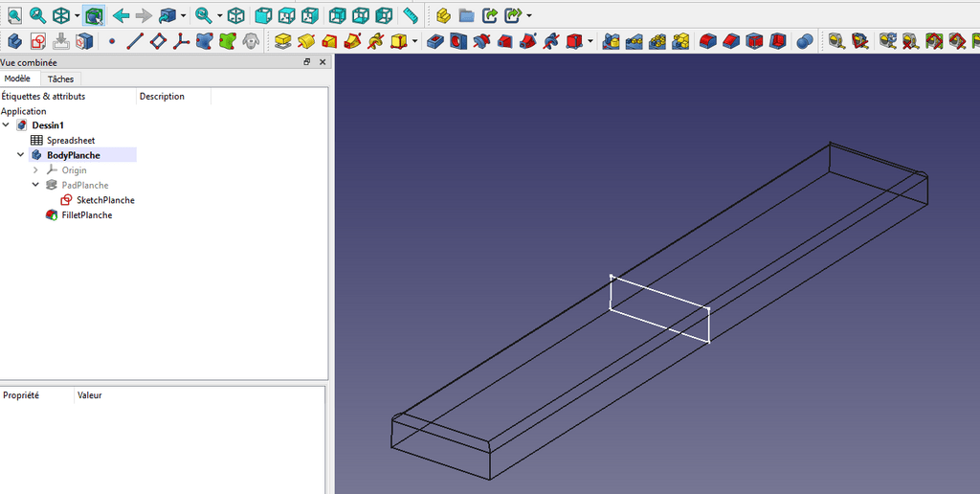The height and width of the screenshot is (494, 980).
Task: Select the Mirrored feature tool
Action: [x=611, y=41]
